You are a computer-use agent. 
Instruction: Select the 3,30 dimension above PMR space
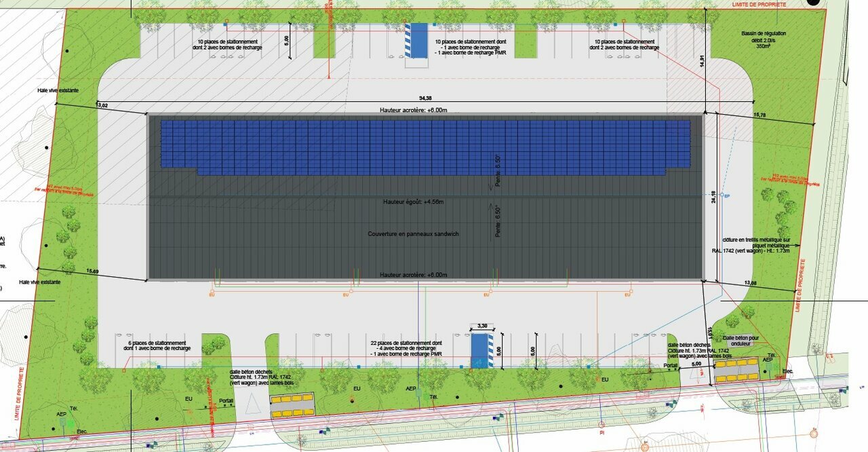point(483,326)
